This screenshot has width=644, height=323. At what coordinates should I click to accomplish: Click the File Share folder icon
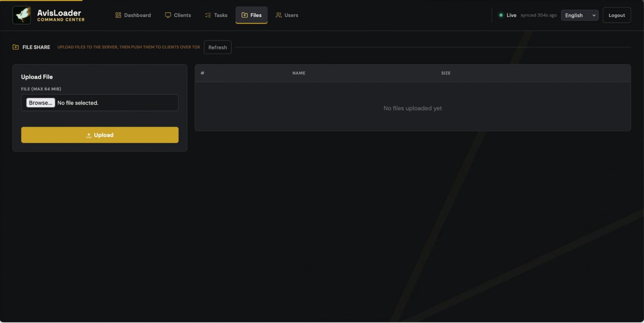[16, 47]
